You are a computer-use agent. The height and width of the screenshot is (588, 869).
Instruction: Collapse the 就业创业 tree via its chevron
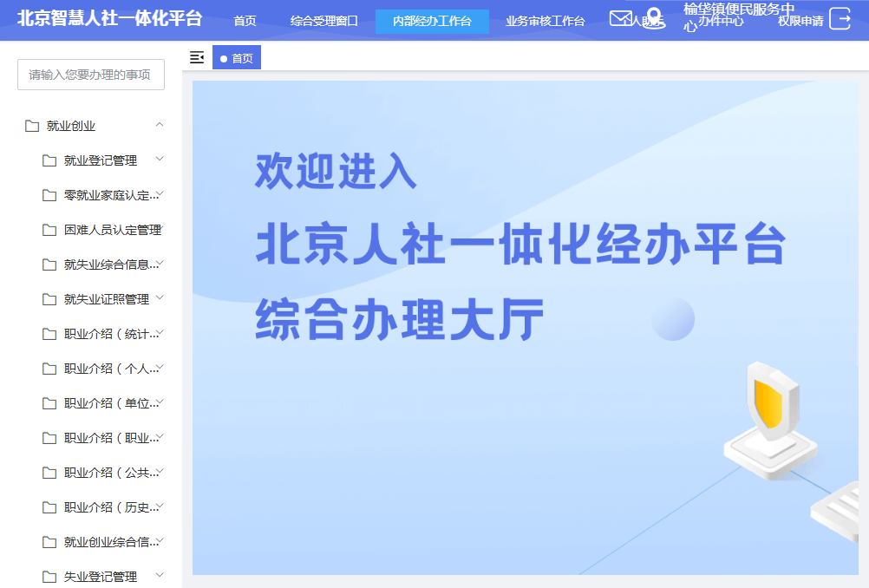pyautogui.click(x=159, y=125)
